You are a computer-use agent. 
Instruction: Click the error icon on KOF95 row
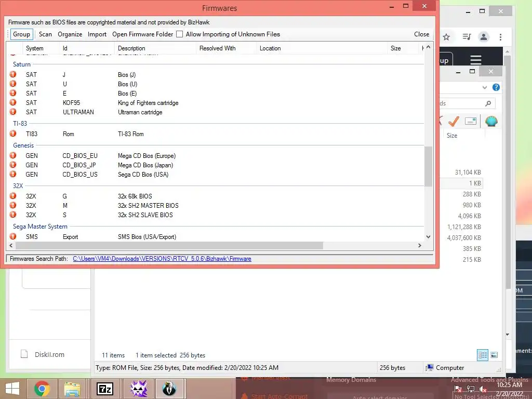click(x=13, y=102)
